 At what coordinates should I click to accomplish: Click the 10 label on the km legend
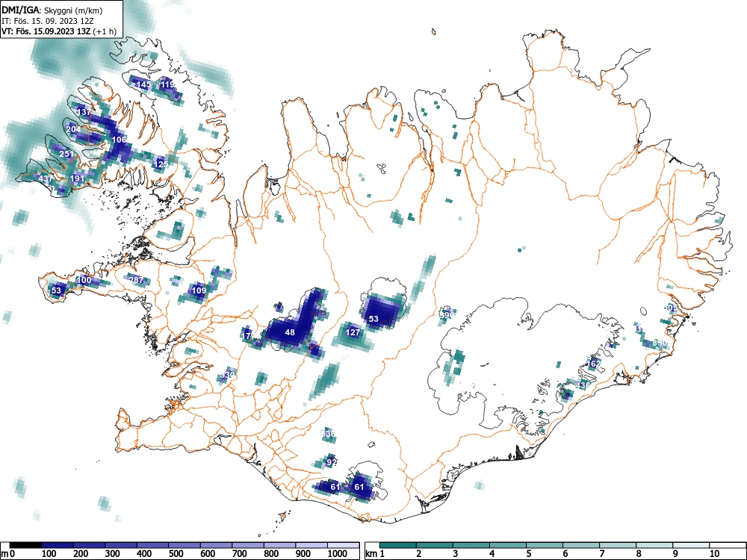(713, 553)
